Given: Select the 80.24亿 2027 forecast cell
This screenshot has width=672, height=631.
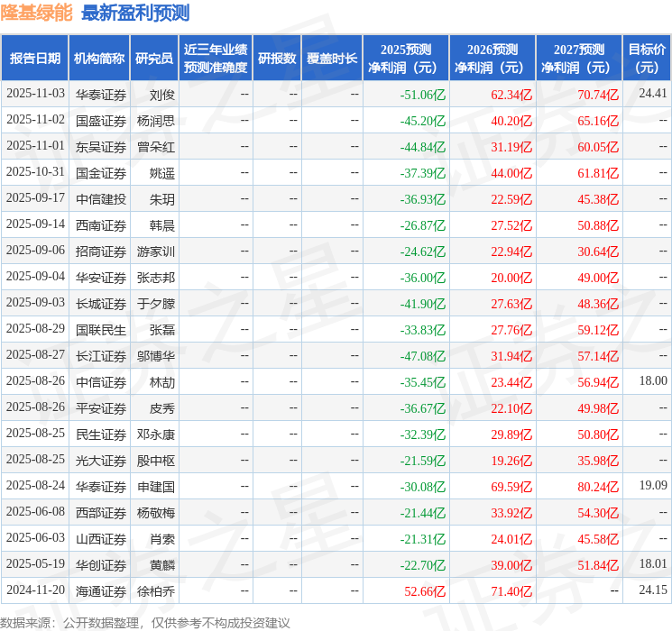Looking at the screenshot, I should tap(598, 486).
